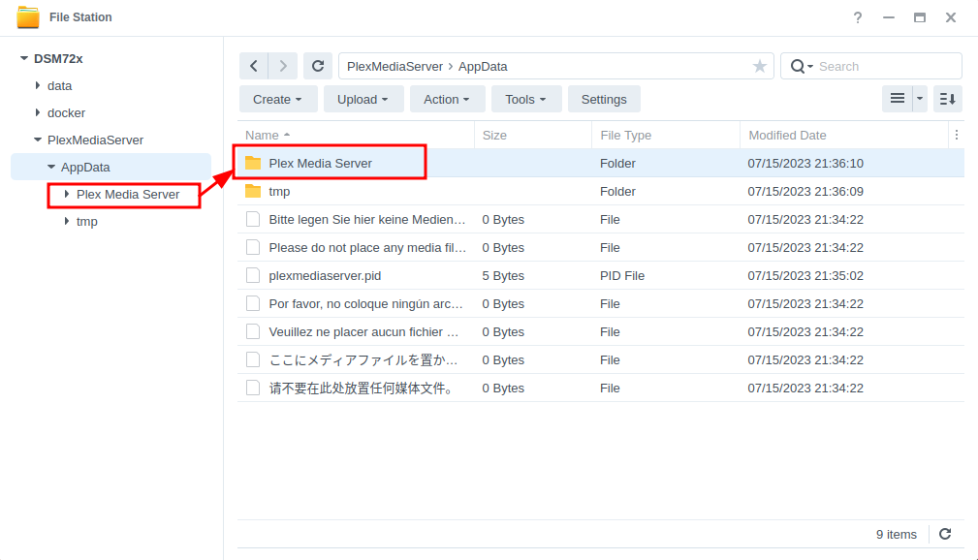This screenshot has height=560, width=978.
Task: Open File Station help
Action: (x=858, y=17)
